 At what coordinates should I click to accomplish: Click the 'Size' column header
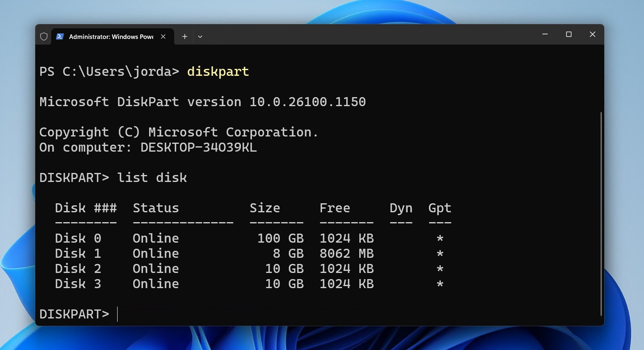point(265,208)
